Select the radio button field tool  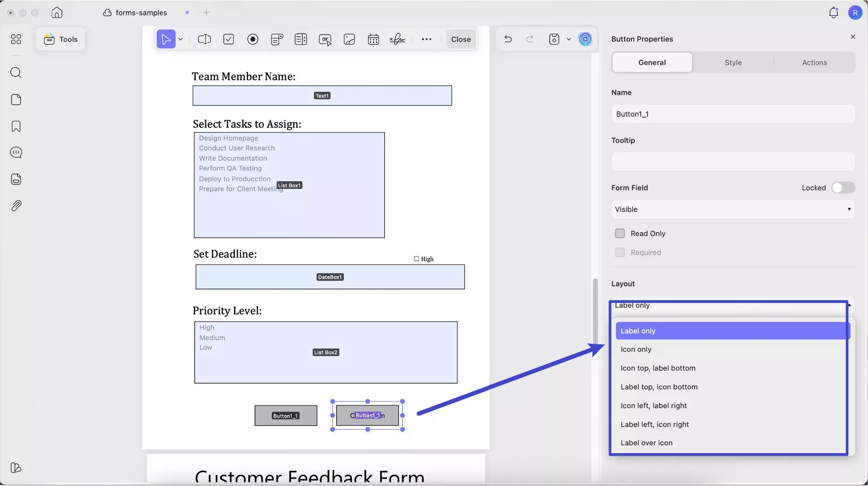[x=253, y=39]
